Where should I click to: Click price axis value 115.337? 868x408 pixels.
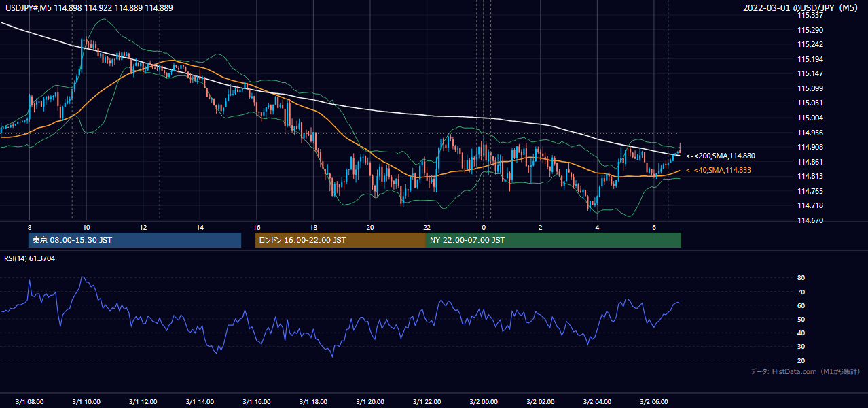pos(810,16)
